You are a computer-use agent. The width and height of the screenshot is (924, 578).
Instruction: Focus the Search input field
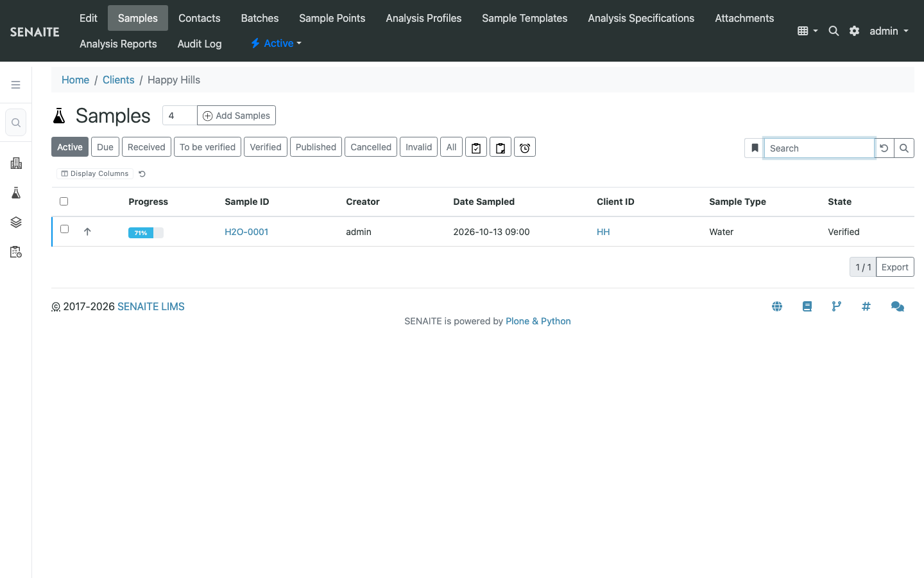click(819, 148)
